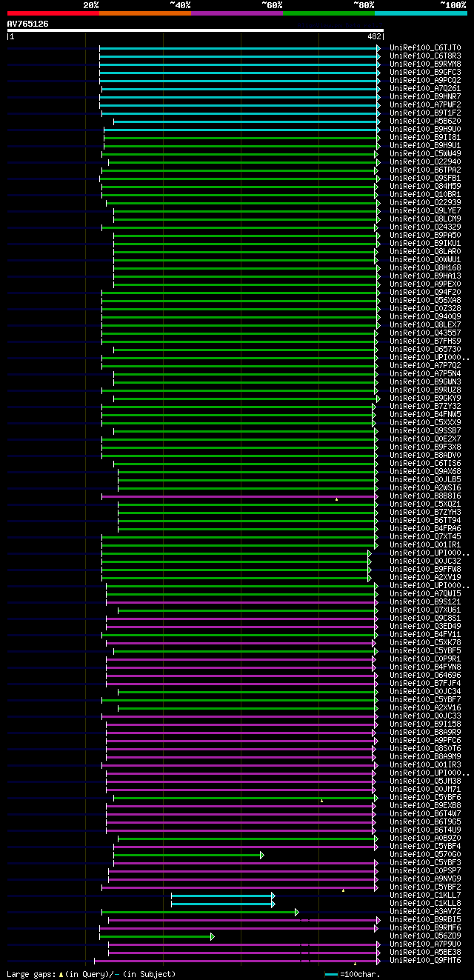The height and width of the screenshot is (980, 474).
Task: Select the UniRef100_Q8LEX7 label
Action: tap(426, 325)
